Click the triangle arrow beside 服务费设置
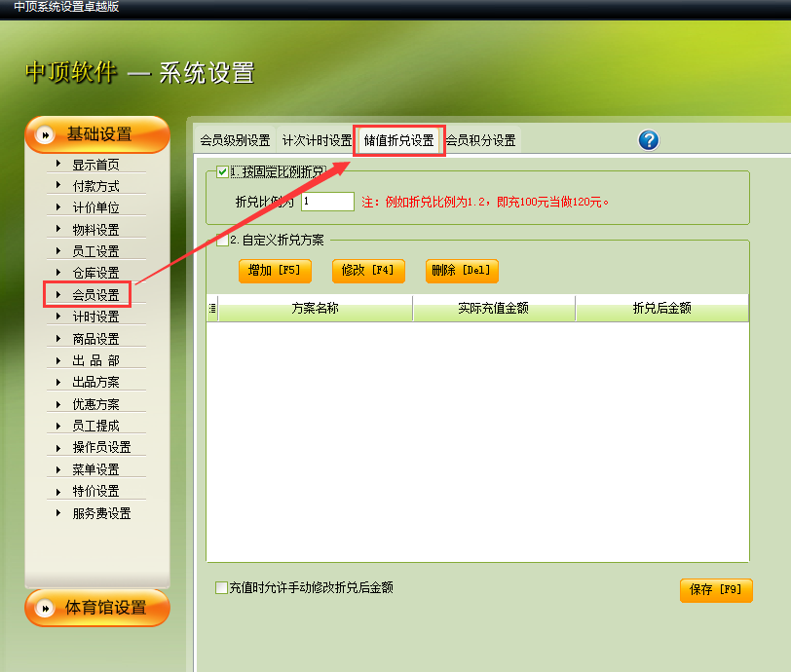The width and height of the screenshot is (791, 672). (x=58, y=513)
